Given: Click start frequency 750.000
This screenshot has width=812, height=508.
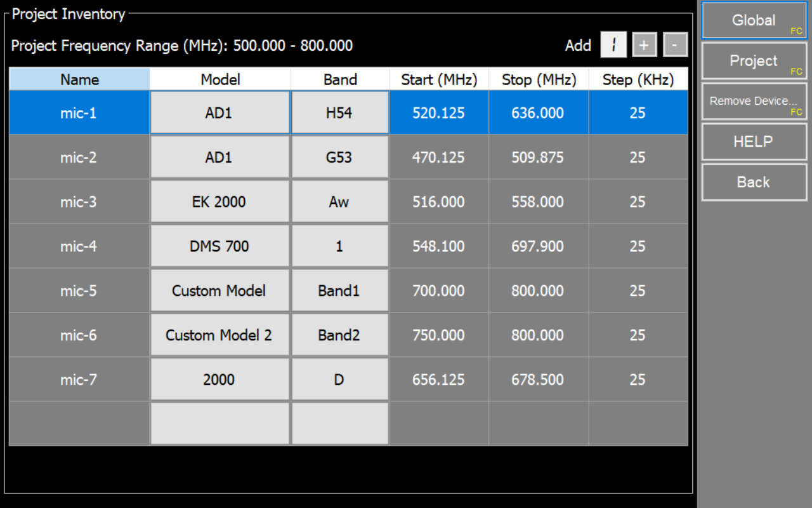Looking at the screenshot, I should [439, 335].
